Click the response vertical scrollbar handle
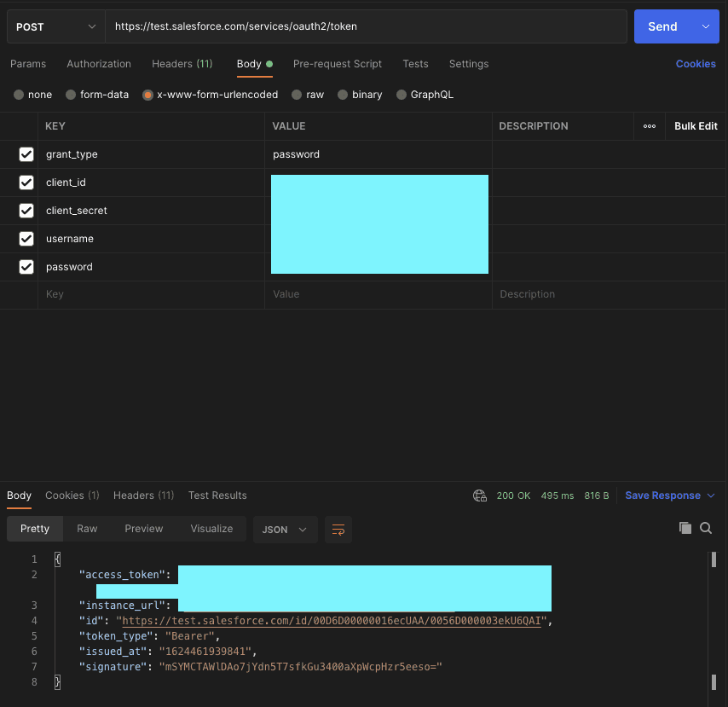 click(714, 559)
